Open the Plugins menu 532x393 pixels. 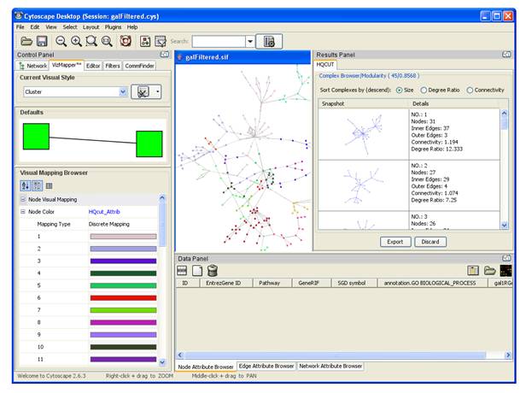click(x=113, y=26)
